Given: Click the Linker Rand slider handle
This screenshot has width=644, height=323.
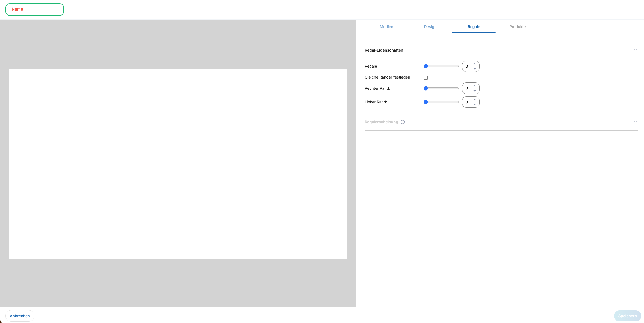Looking at the screenshot, I should [426, 102].
